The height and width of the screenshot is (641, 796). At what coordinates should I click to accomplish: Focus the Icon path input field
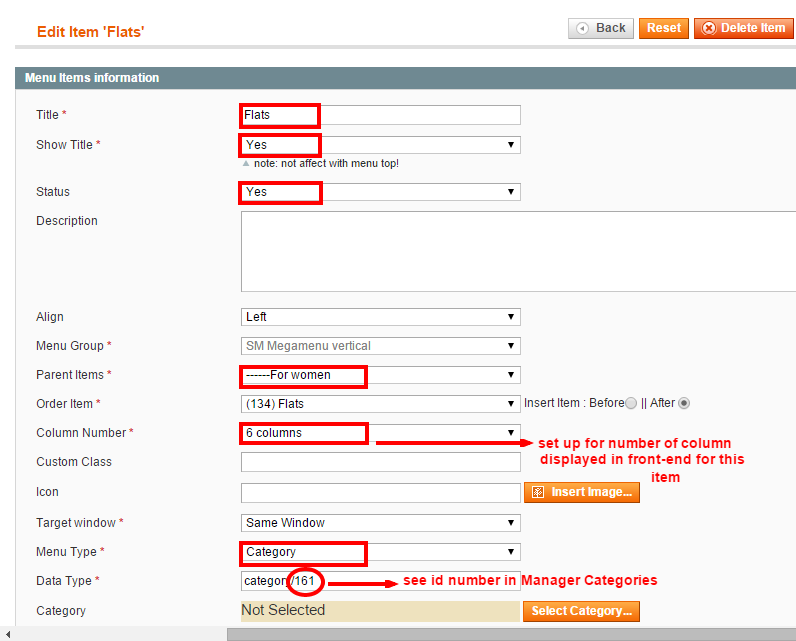coord(380,493)
